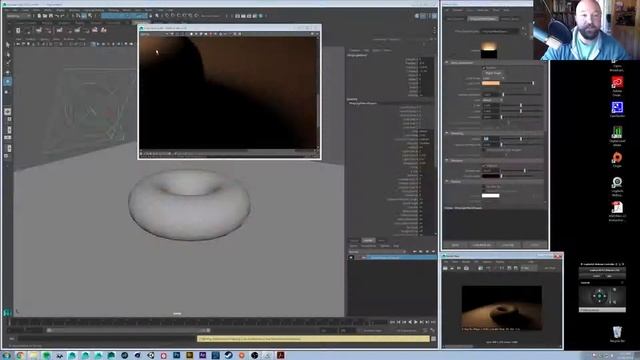Open the menu set dropdown in status line
640x360 pixels.
18,16
